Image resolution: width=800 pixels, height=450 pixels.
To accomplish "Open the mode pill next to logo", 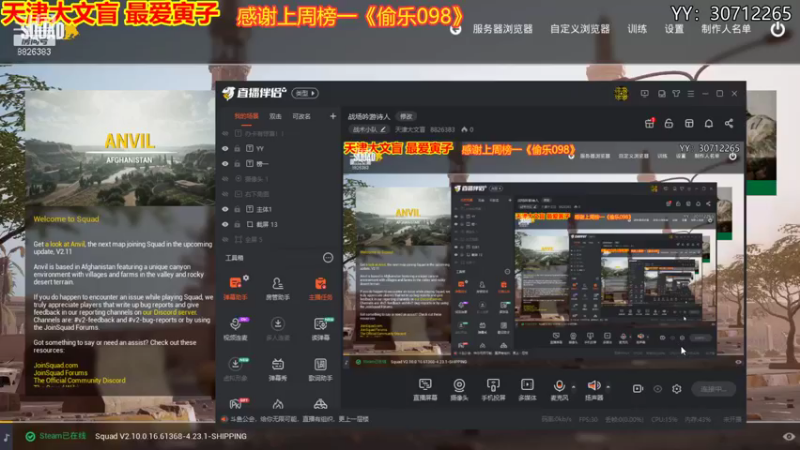I will click(x=305, y=93).
